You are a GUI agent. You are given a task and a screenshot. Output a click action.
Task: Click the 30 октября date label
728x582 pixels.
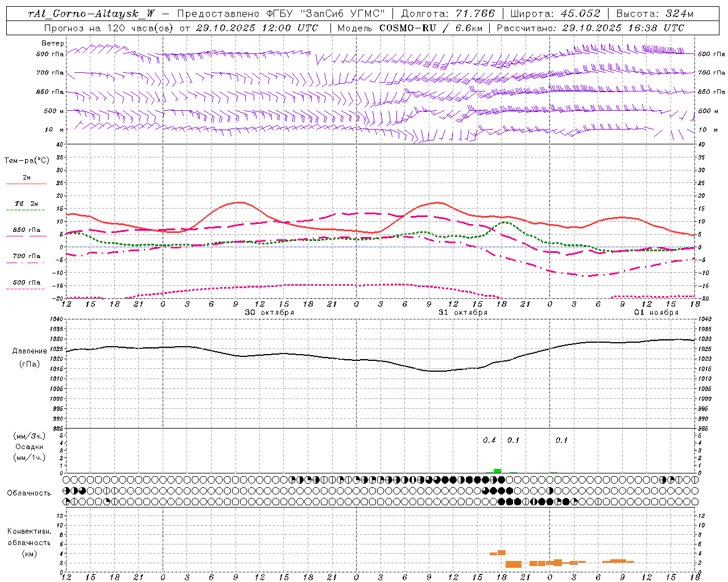(270, 313)
